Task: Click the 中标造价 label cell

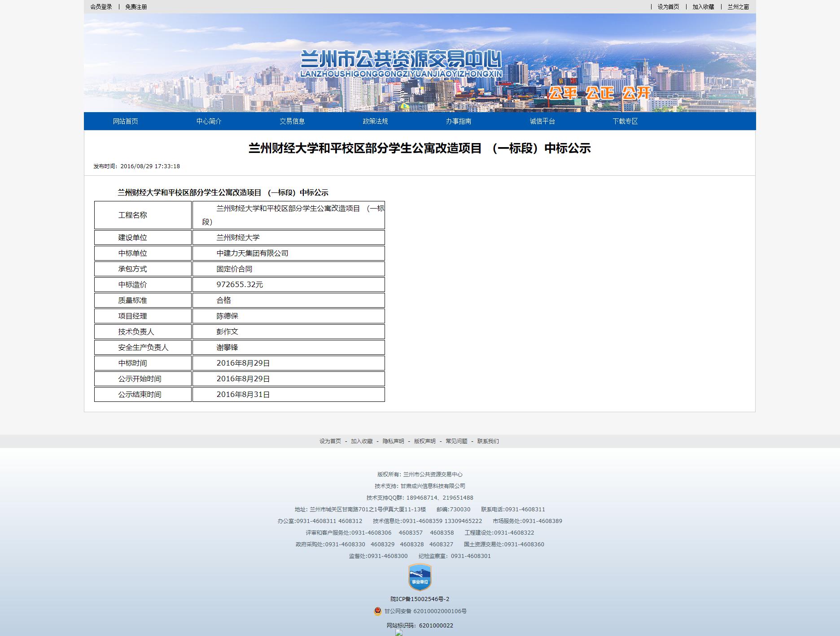Action: point(143,284)
